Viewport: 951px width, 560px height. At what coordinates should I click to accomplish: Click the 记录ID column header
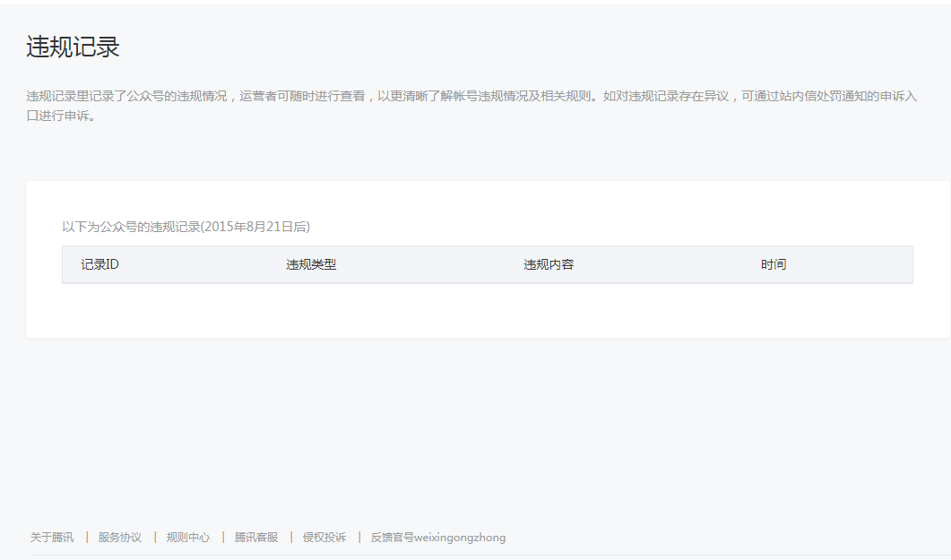pyautogui.click(x=99, y=265)
